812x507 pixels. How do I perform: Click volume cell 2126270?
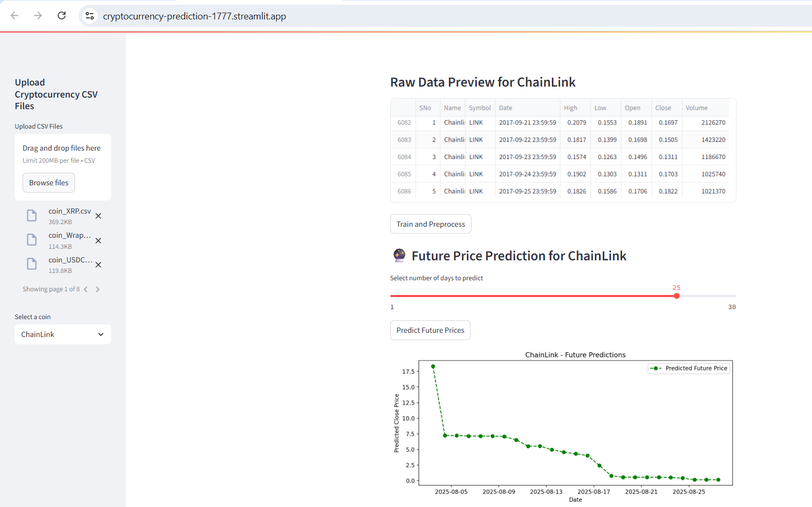706,123
